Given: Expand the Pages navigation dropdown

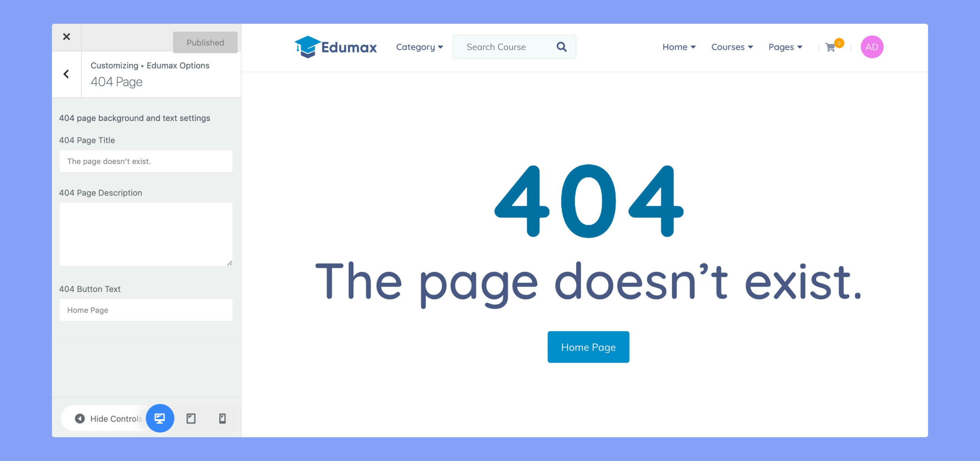Looking at the screenshot, I should 786,47.
